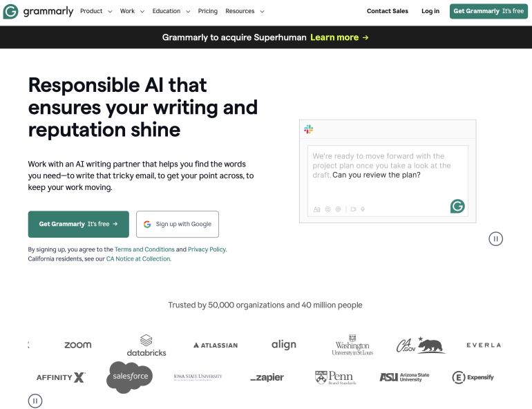
Task: Click the Google G logo icon
Action: [x=147, y=224]
